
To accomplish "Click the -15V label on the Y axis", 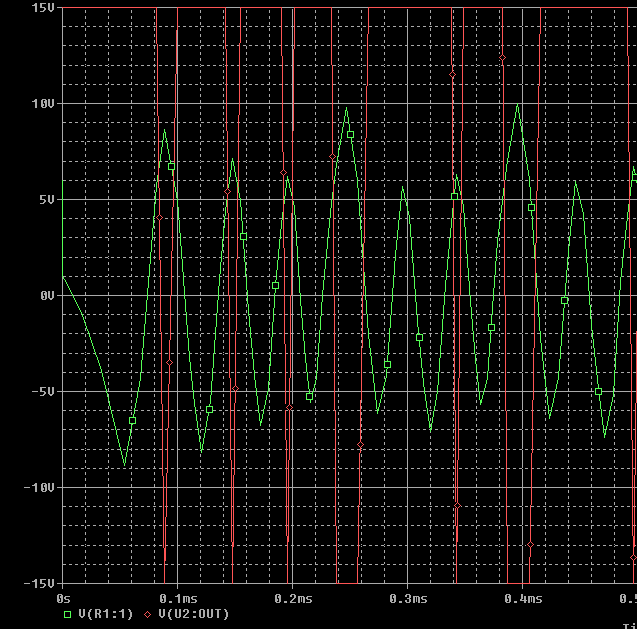I will click(39, 583).
